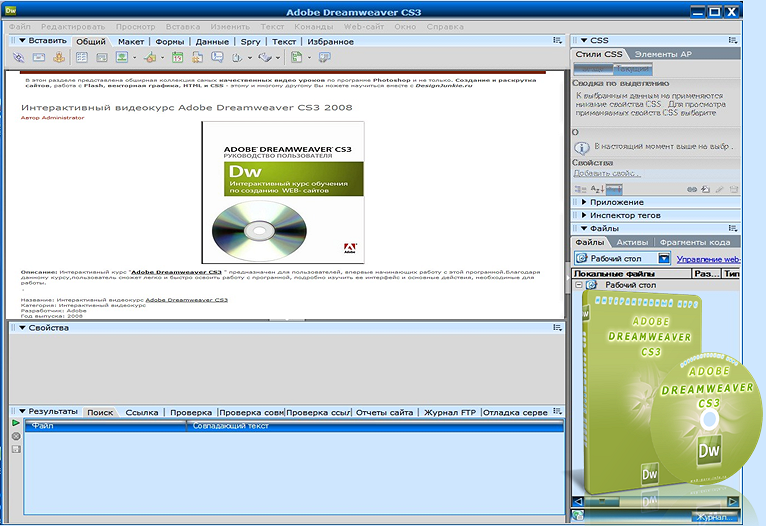This screenshot has width=766, height=526.
Task: Switch to Элементы AP tab
Action: (663, 54)
